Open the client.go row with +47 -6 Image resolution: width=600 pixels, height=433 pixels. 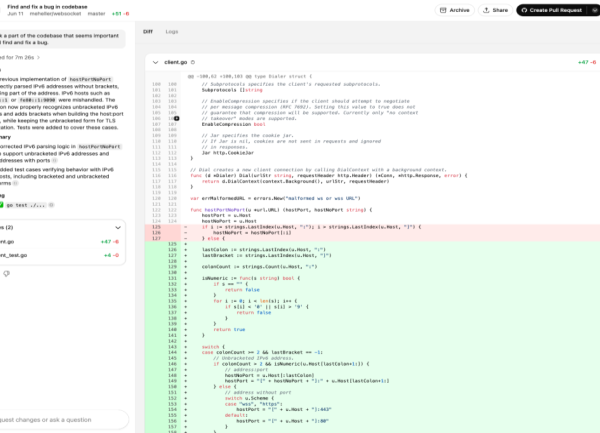(x=61, y=242)
